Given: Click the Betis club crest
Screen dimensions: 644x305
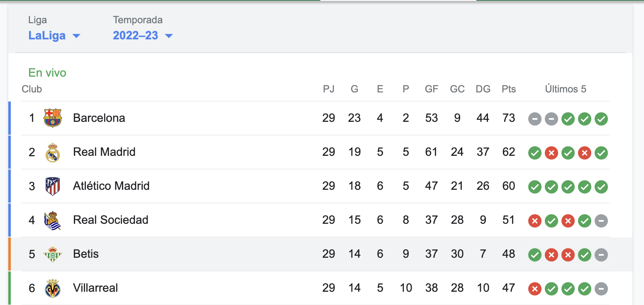Looking at the screenshot, I should 53,254.
